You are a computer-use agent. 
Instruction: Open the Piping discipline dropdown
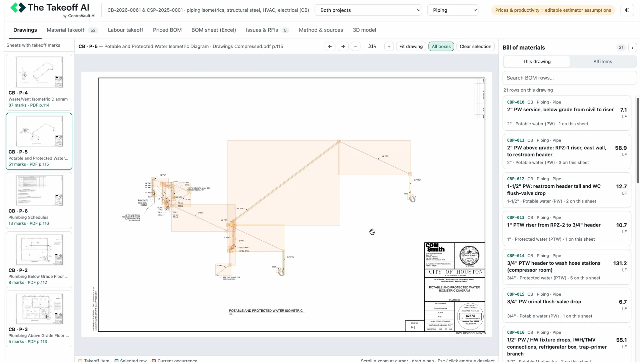453,10
